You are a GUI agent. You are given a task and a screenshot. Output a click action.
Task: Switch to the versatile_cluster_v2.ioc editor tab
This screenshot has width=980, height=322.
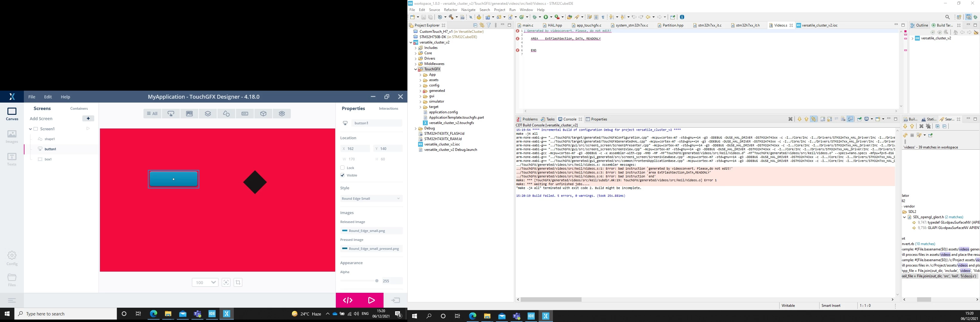pyautogui.click(x=817, y=25)
